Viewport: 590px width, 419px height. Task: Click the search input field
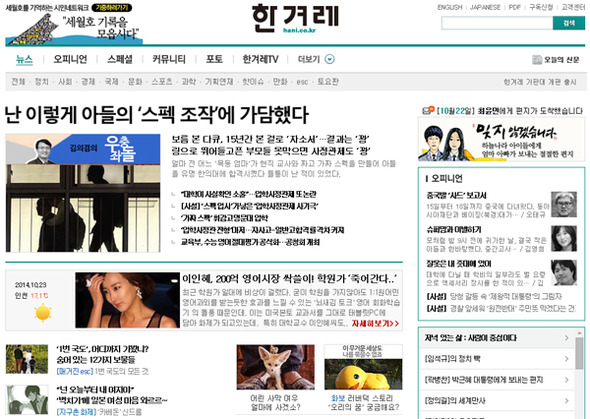click(497, 23)
